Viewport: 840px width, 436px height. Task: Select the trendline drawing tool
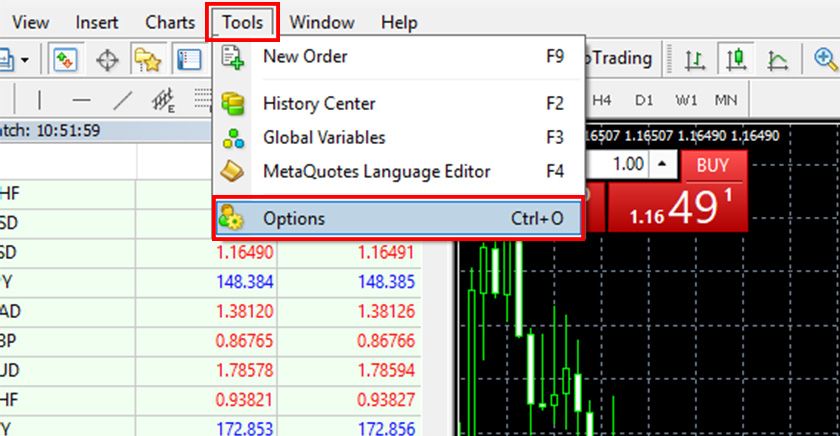point(122,101)
